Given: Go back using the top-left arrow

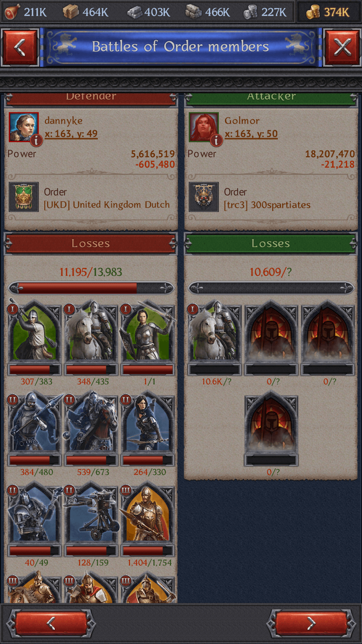Looking at the screenshot, I should (20, 47).
